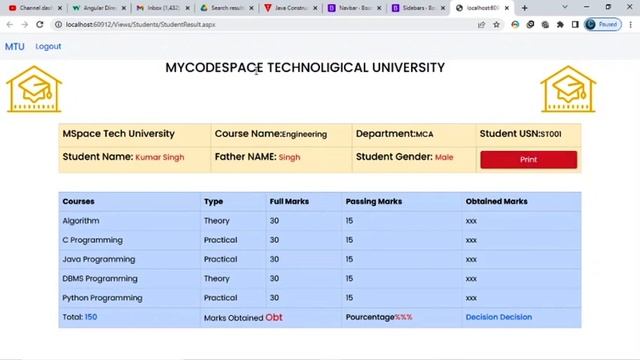Click the red Print button
640x360 pixels.
[x=529, y=160]
